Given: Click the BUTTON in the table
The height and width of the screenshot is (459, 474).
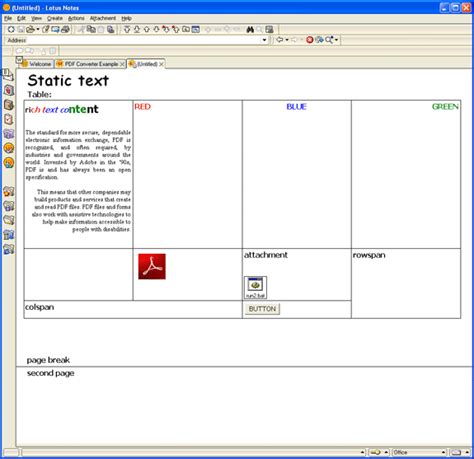Looking at the screenshot, I should (x=262, y=309).
